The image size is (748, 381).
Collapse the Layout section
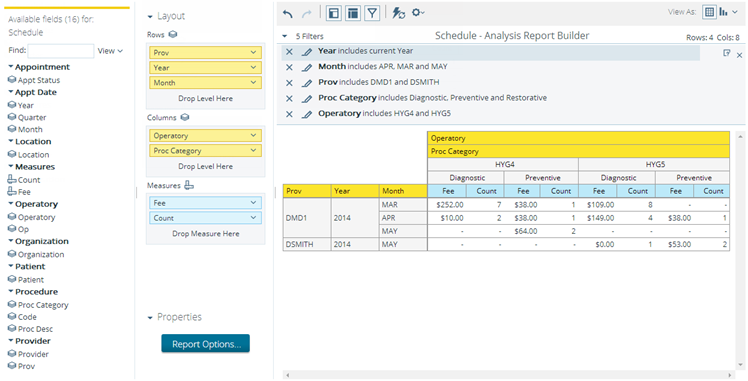point(150,17)
